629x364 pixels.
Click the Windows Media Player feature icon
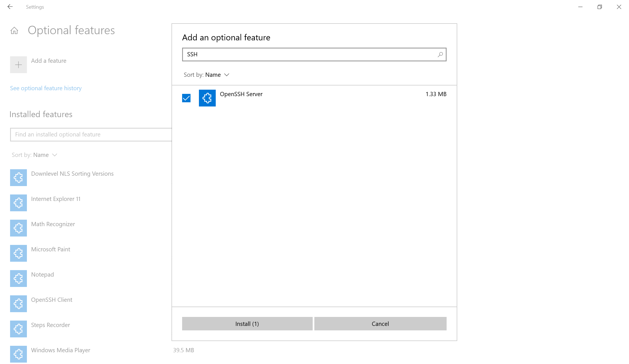(x=18, y=354)
